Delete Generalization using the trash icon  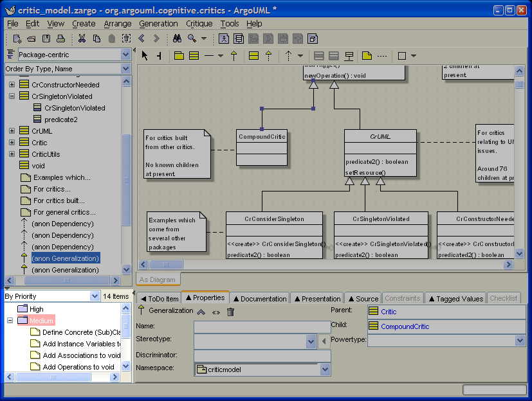(x=230, y=312)
